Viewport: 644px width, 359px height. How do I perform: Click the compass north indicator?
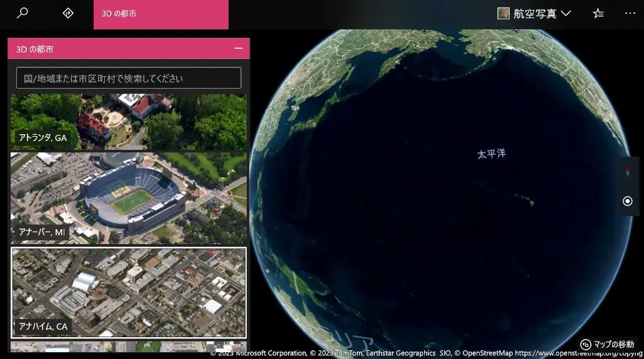point(627,171)
